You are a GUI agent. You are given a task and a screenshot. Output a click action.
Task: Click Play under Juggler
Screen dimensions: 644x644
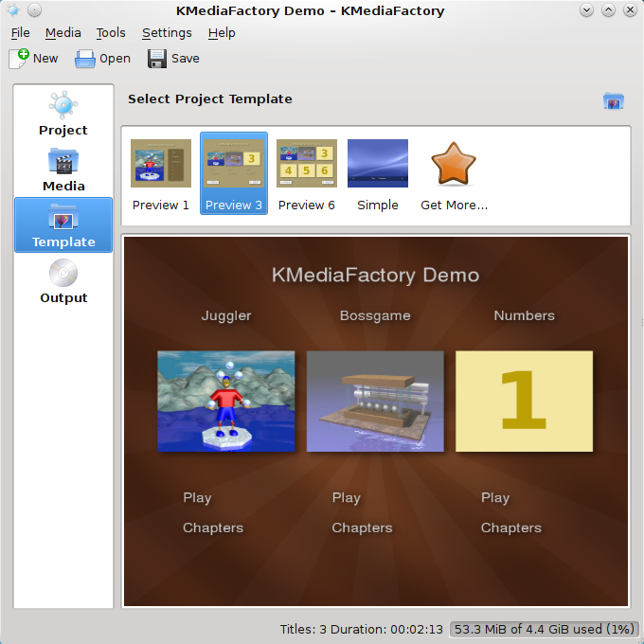(197, 498)
